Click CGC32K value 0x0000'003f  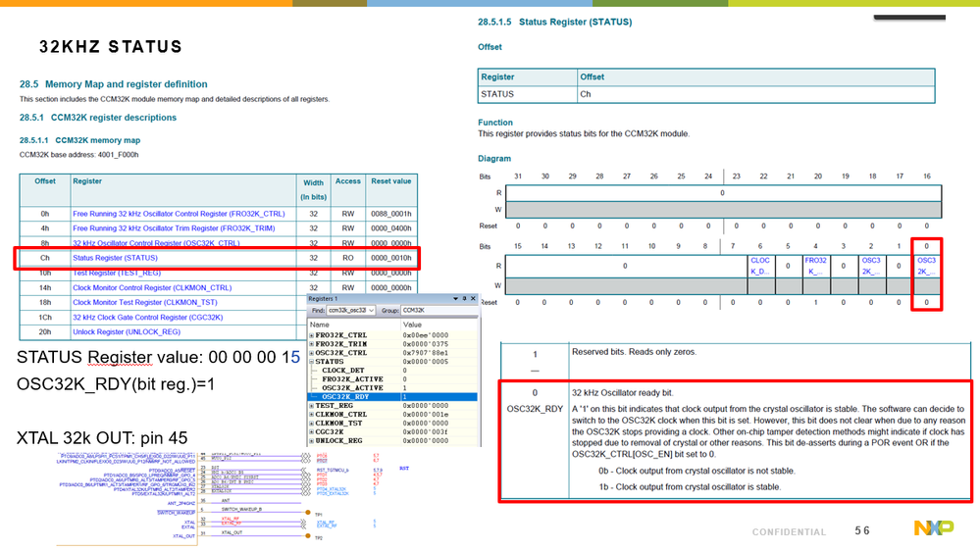(426, 432)
